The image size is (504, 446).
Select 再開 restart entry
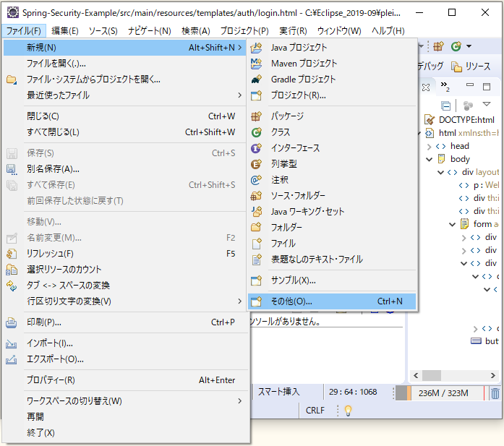click(125, 417)
